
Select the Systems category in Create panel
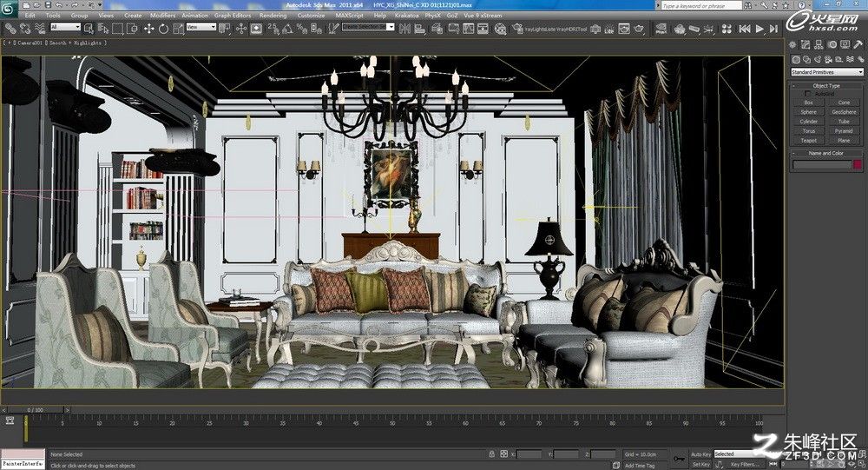[x=860, y=59]
